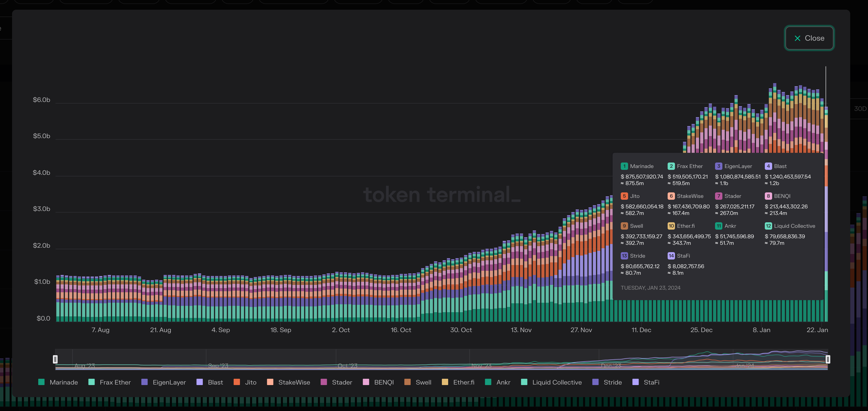The height and width of the screenshot is (411, 868).
Task: Toggle Stader legend entry
Action: coord(342,382)
